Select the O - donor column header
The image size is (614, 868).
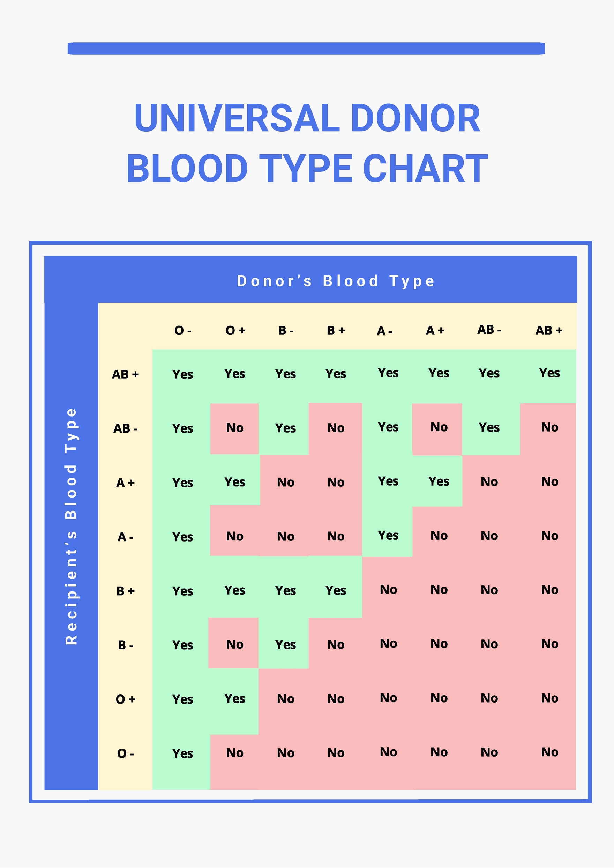tap(182, 331)
